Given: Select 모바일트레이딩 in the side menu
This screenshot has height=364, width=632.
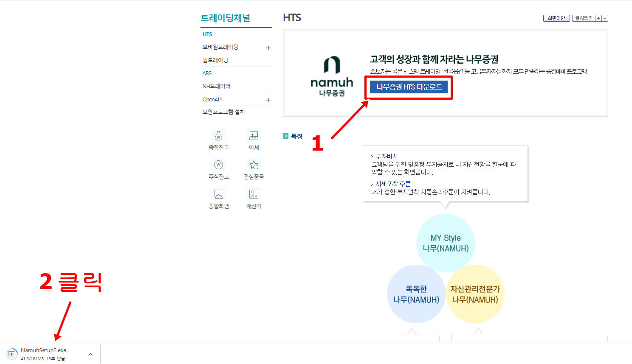Looking at the screenshot, I should point(220,47).
